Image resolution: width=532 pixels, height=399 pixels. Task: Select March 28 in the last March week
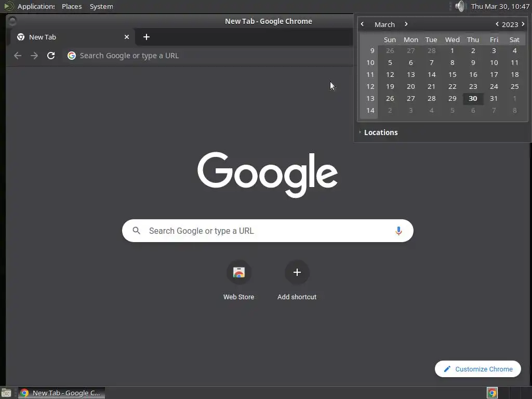click(x=432, y=98)
